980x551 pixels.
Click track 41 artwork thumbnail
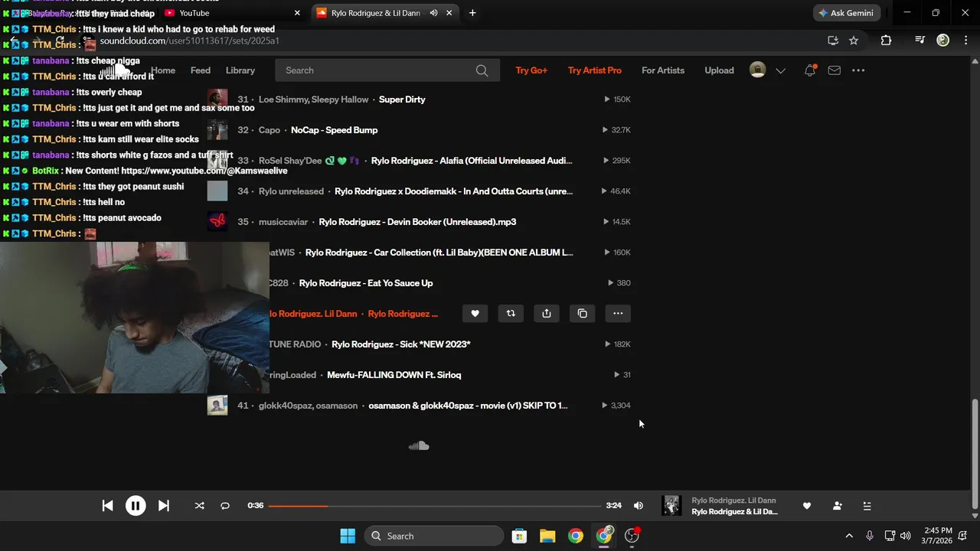point(217,406)
